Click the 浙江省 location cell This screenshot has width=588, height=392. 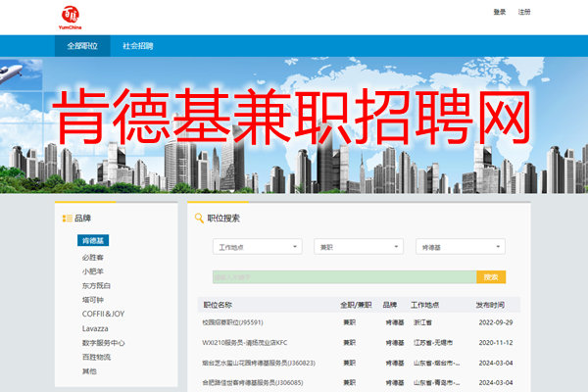pos(422,322)
